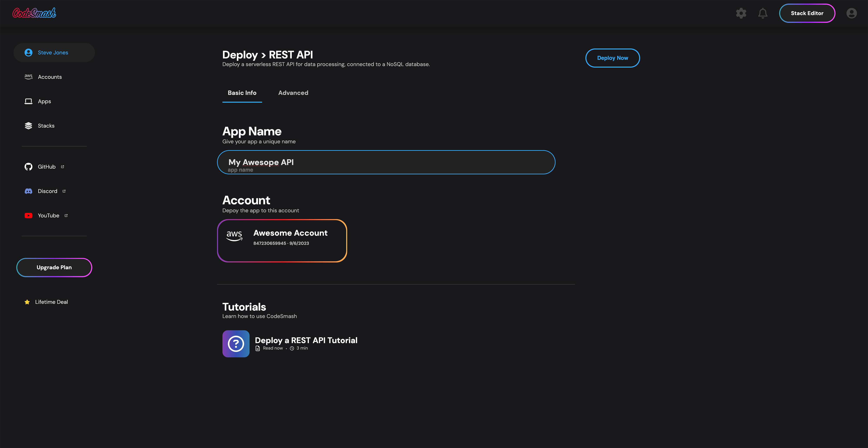Click the Lifetime Deal star icon
868x448 pixels.
(x=27, y=302)
